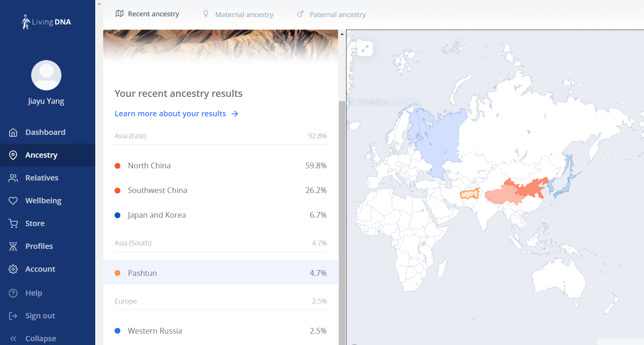Open Account via the gear icon
The height and width of the screenshot is (345, 644).
coord(13,269)
